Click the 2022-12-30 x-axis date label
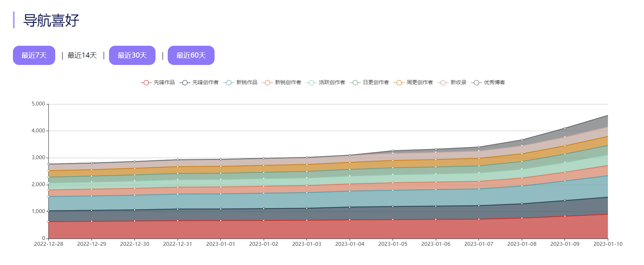 click(x=135, y=244)
